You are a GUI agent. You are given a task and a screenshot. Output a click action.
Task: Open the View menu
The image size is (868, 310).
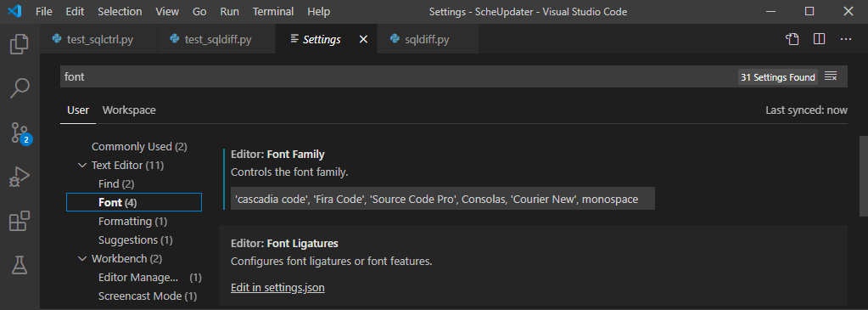[x=167, y=11]
